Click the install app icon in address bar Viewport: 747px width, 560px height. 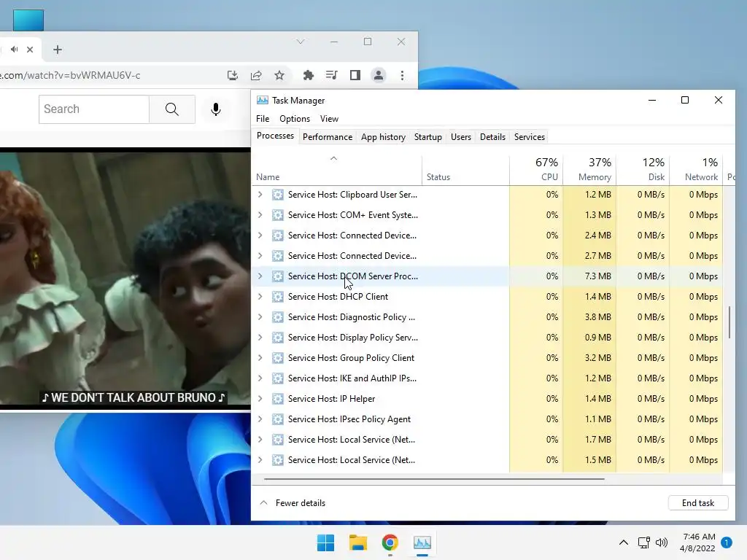233,75
